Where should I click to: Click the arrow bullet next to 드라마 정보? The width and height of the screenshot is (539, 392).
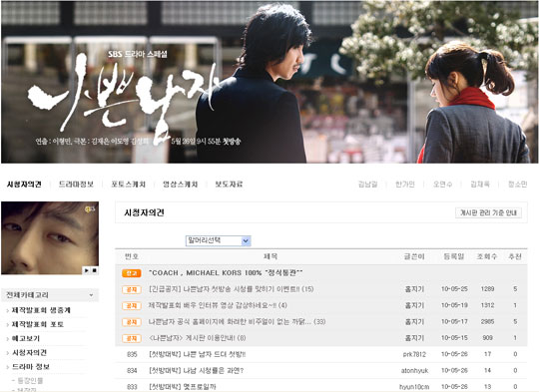(8, 367)
